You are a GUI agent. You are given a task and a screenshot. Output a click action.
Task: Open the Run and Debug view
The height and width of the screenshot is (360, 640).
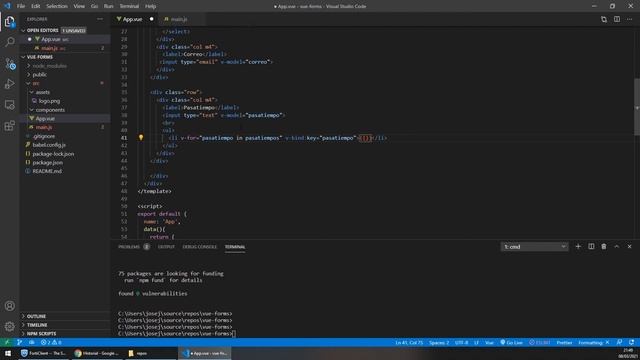tap(9, 84)
